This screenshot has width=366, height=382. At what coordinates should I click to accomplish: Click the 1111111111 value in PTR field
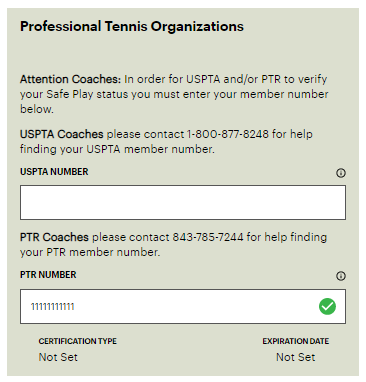click(53, 307)
